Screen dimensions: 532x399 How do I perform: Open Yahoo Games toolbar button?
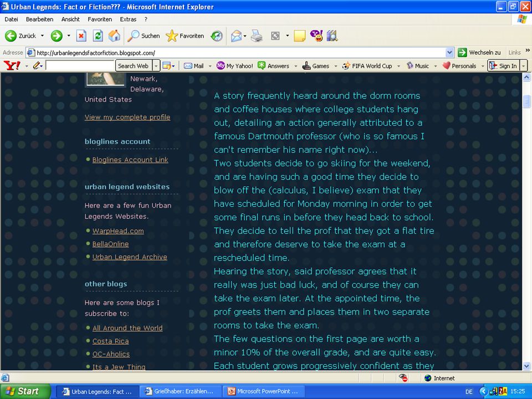(316, 66)
